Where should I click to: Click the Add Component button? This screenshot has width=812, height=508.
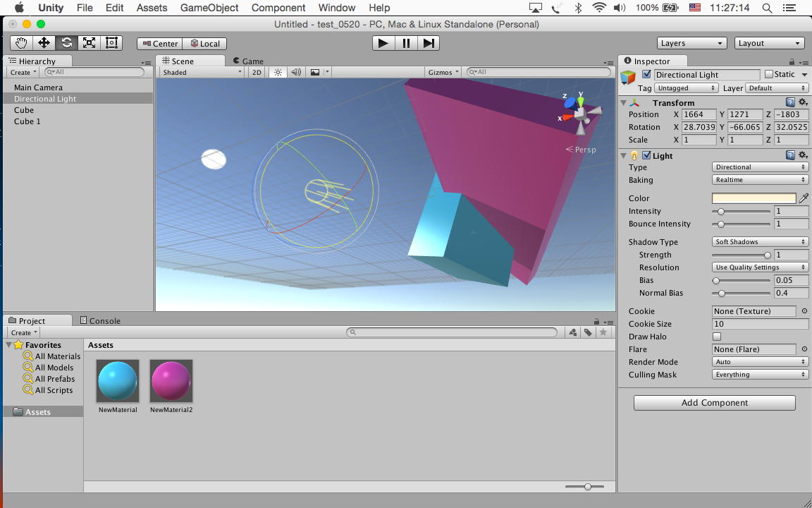[714, 403]
